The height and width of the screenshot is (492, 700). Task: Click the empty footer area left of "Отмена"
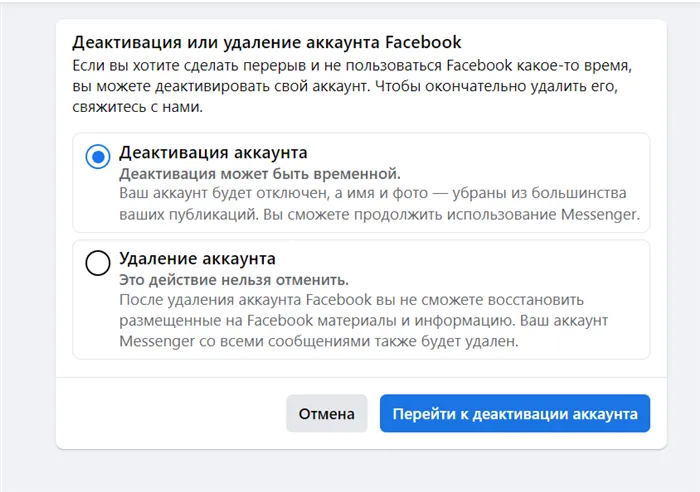[170, 413]
